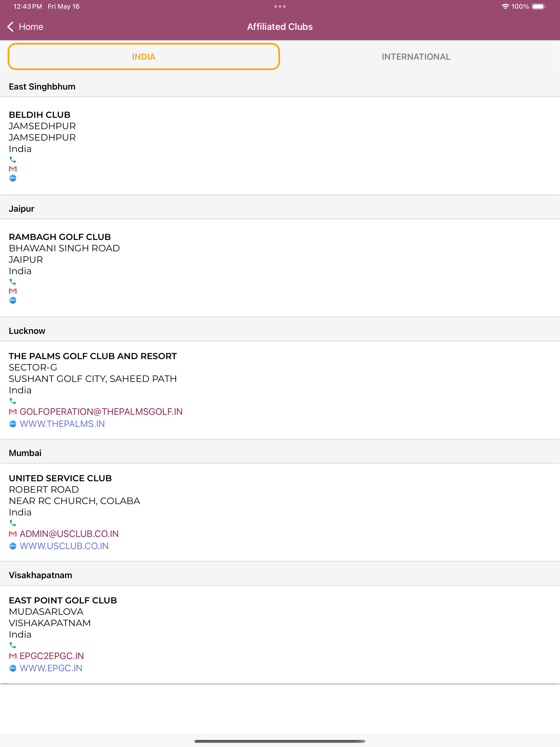Select EAST POINT GOLF CLUB name
Image resolution: width=560 pixels, height=747 pixels.
click(x=63, y=601)
